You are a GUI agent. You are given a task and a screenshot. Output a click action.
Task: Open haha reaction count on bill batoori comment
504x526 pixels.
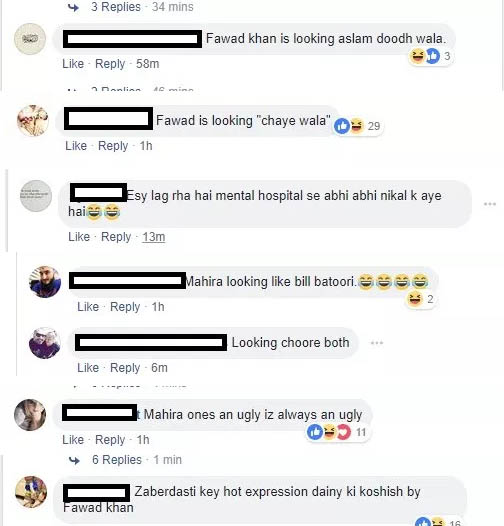click(x=420, y=299)
